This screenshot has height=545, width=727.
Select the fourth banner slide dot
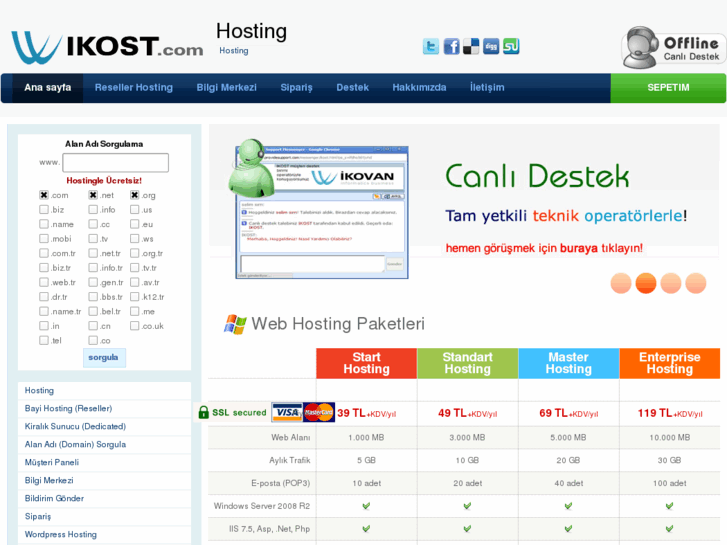[x=696, y=283]
